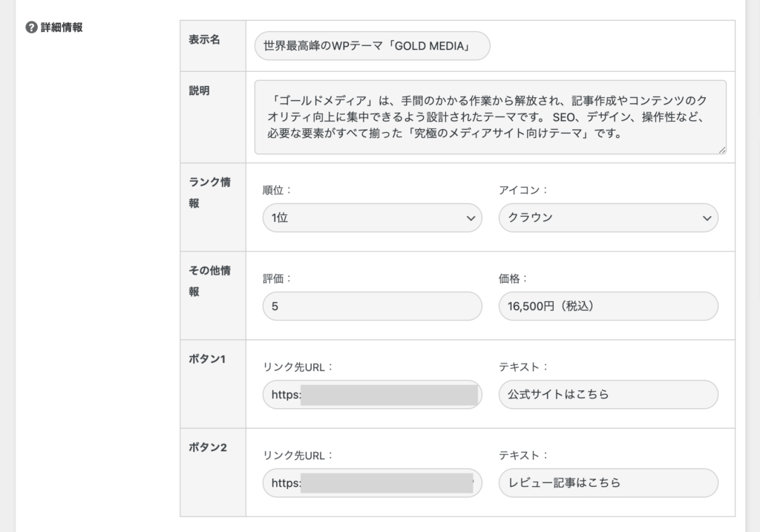The height and width of the screenshot is (532, 760).
Task: Grab the 説明 textarea resize handle
Action: [x=721, y=150]
